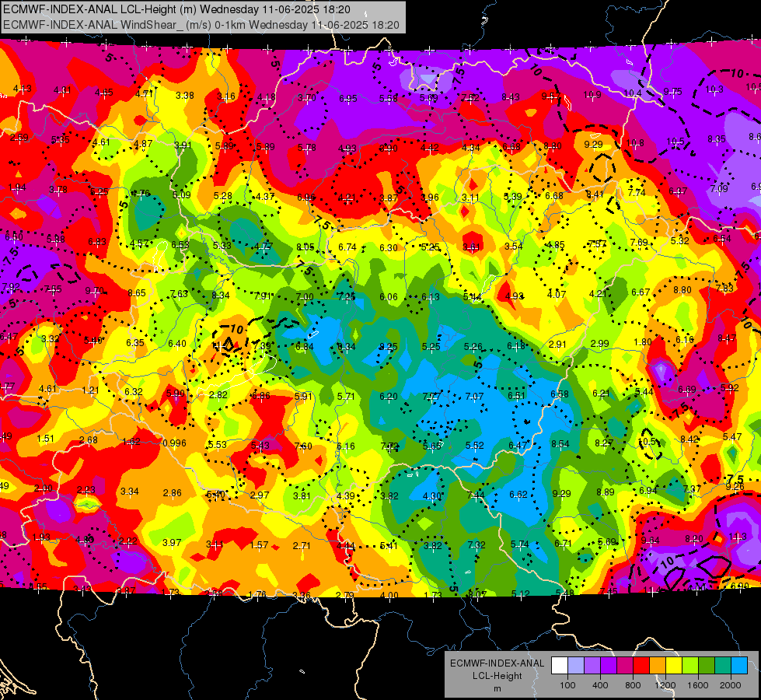Image resolution: width=761 pixels, height=700 pixels.
Task: Click the wind shear value 5.09
Action: click(x=182, y=194)
